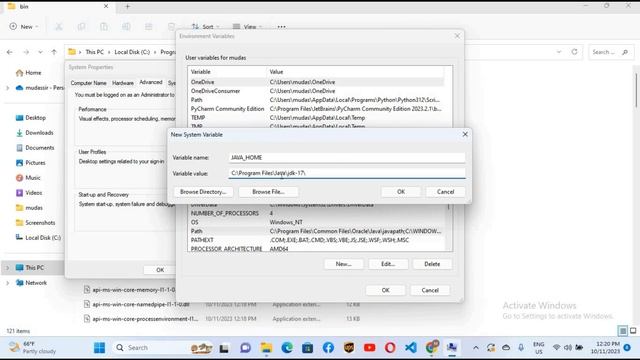
Task: Click This PC in the address bar breadcrumb
Action: coord(94,52)
